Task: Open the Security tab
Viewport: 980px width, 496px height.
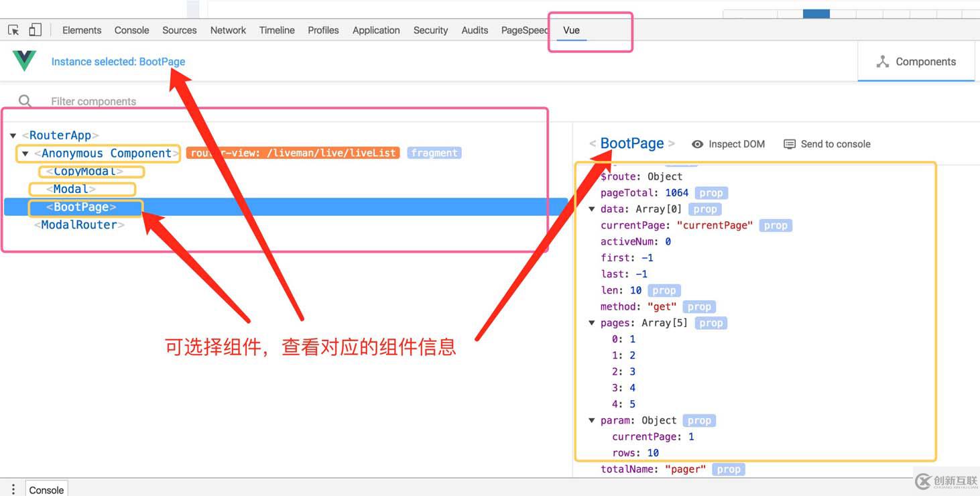Action: click(x=430, y=30)
